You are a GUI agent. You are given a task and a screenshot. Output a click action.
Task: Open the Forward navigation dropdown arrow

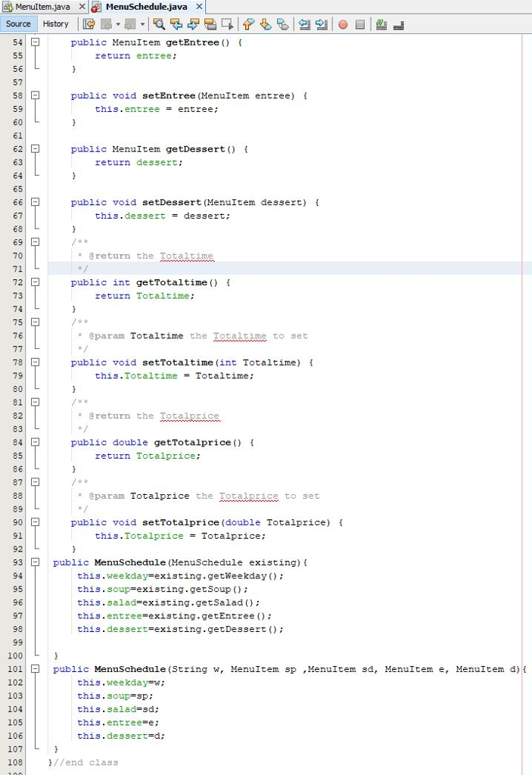coord(143,24)
